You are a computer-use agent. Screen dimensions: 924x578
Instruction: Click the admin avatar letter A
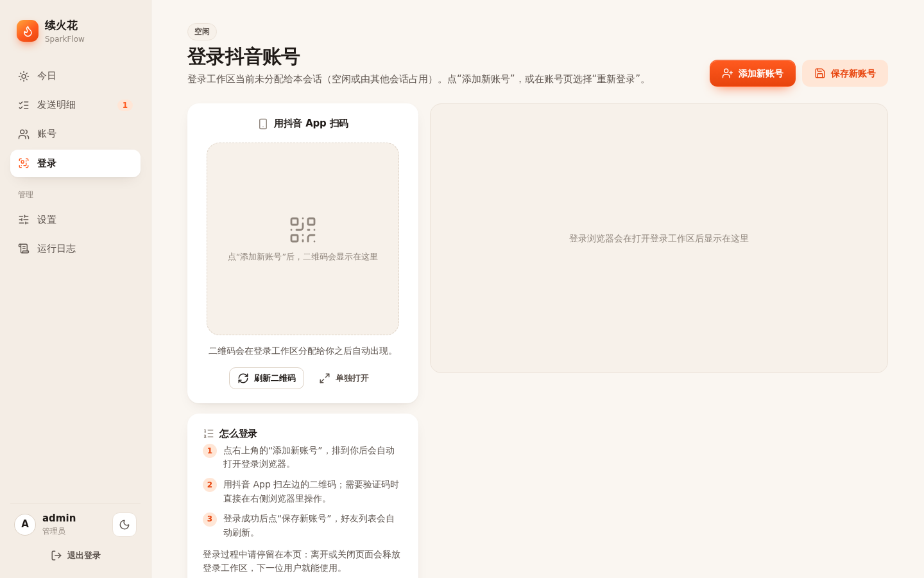pos(25,525)
